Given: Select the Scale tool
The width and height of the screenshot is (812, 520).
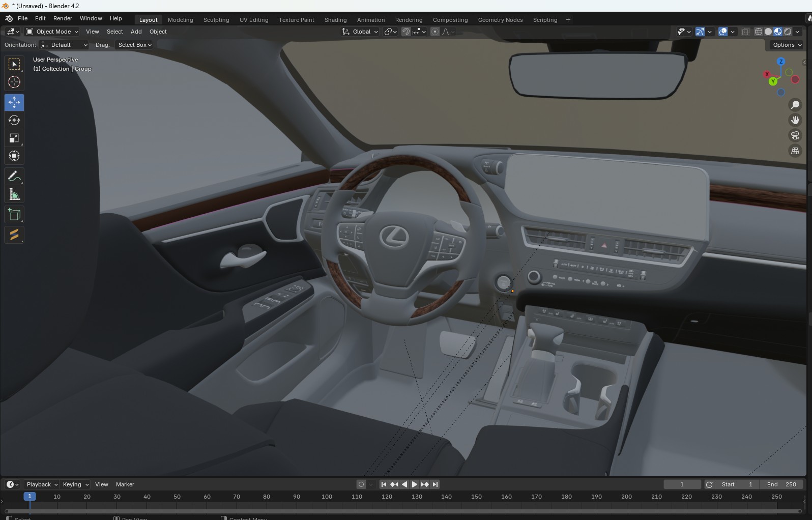Looking at the screenshot, I should click(14, 138).
